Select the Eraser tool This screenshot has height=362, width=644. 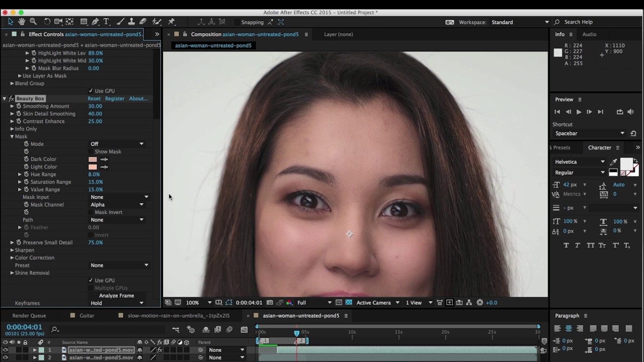(143, 22)
